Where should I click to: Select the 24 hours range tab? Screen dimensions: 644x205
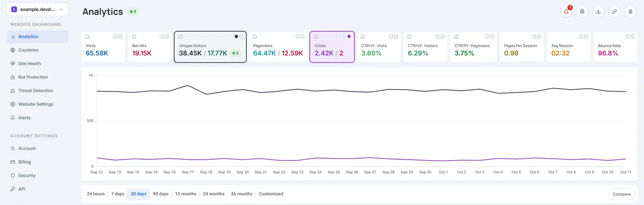(x=96, y=194)
